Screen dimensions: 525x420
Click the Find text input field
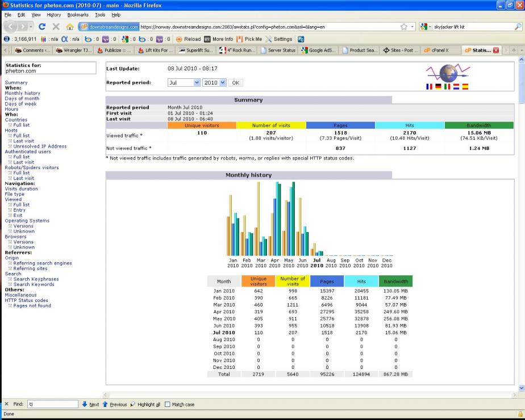click(52, 405)
